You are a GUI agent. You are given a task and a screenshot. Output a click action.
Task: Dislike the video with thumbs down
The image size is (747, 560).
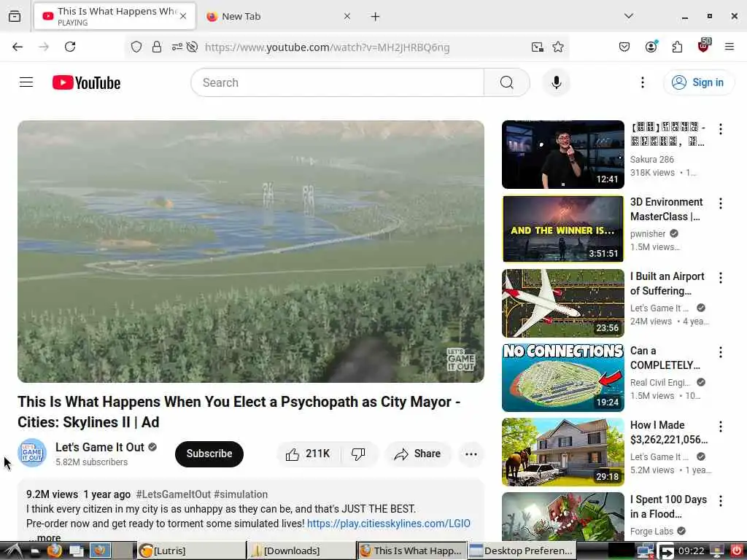(x=358, y=454)
